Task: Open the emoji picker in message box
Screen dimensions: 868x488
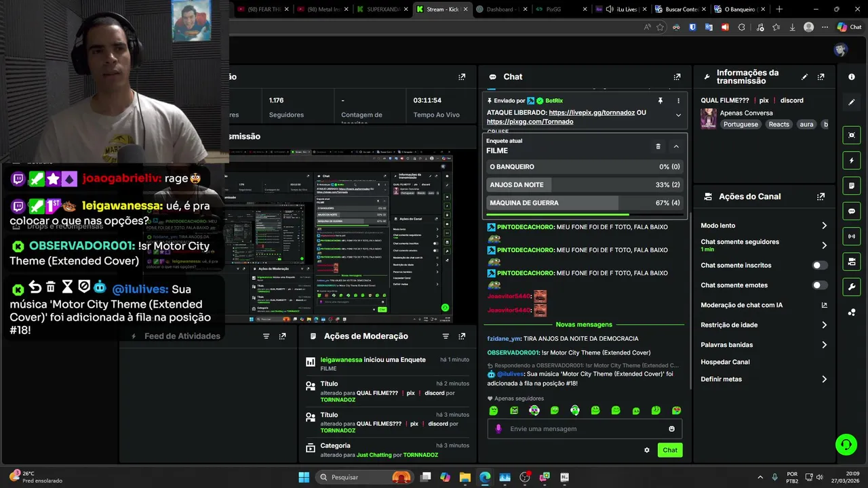Action: pyautogui.click(x=671, y=429)
